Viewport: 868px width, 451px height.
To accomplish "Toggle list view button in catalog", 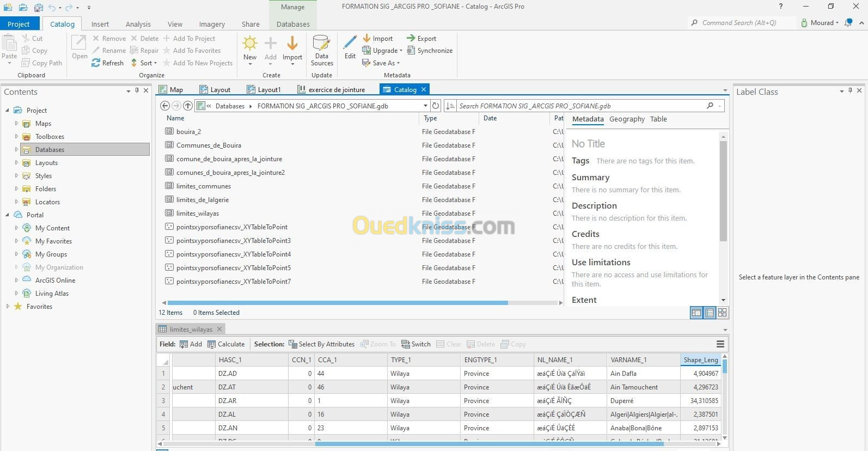I will (x=710, y=313).
